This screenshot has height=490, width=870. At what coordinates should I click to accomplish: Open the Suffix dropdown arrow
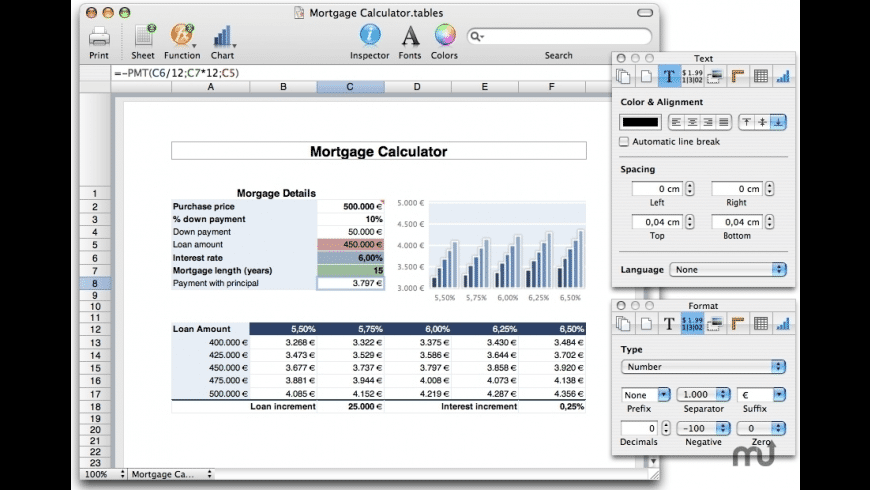click(780, 395)
